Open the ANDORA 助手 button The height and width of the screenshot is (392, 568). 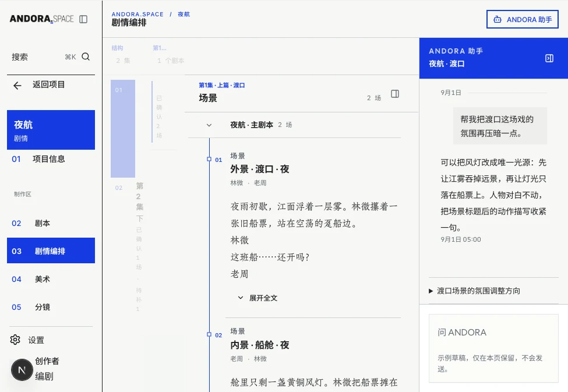523,19
